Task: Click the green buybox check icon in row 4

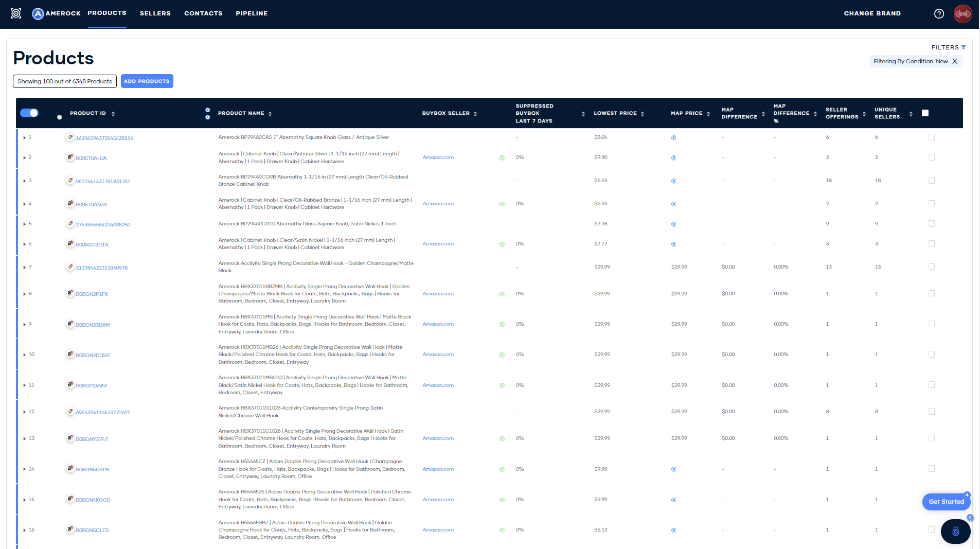Action: 502,204
